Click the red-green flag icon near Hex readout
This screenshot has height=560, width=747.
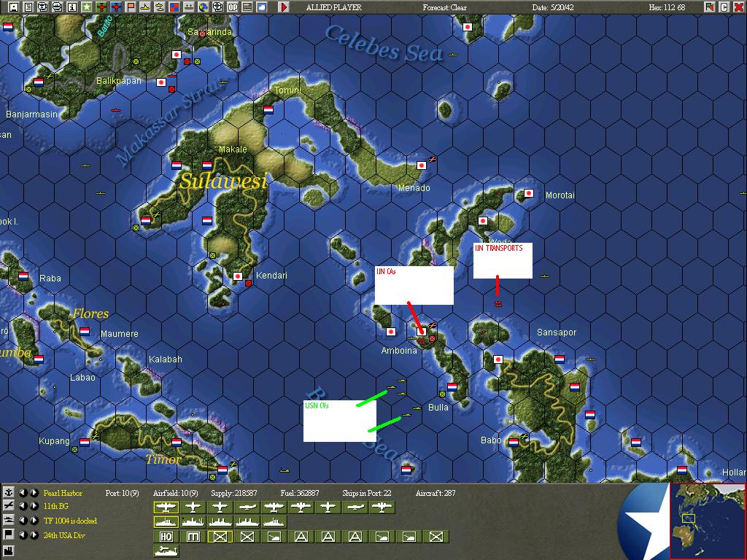tap(710, 7)
